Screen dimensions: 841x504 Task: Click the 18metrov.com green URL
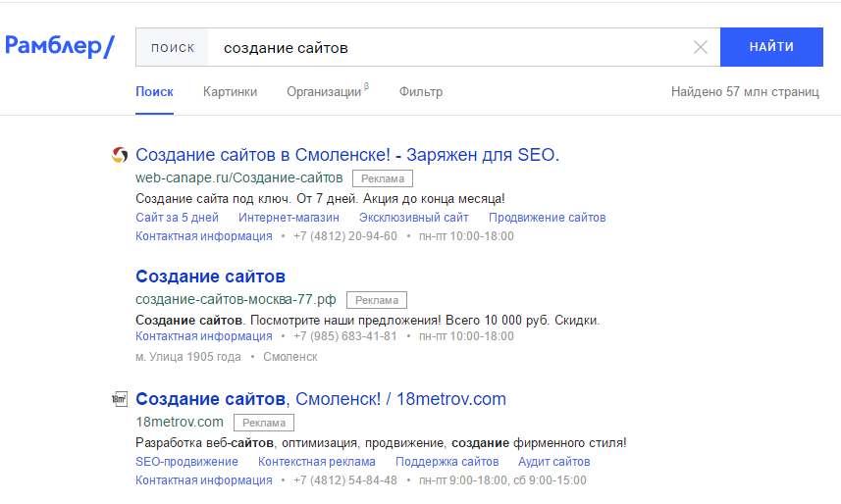(180, 422)
